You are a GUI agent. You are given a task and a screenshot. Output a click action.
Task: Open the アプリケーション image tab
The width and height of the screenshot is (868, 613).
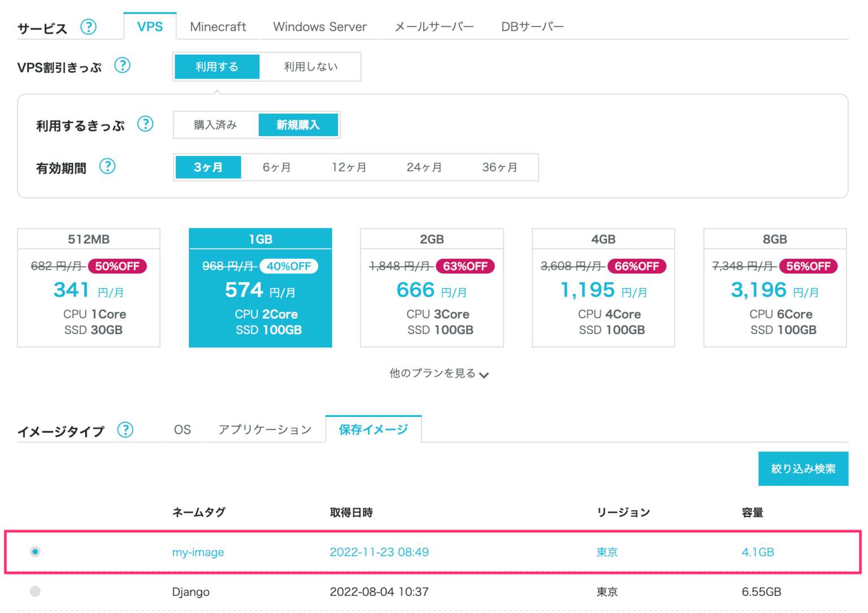[264, 429]
